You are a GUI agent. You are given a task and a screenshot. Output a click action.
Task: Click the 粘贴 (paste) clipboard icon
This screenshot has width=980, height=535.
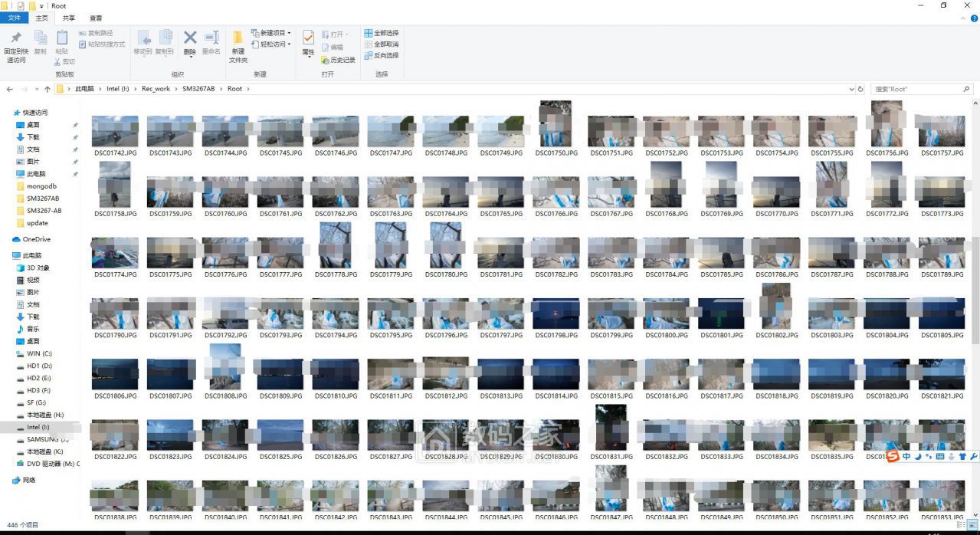[62, 38]
